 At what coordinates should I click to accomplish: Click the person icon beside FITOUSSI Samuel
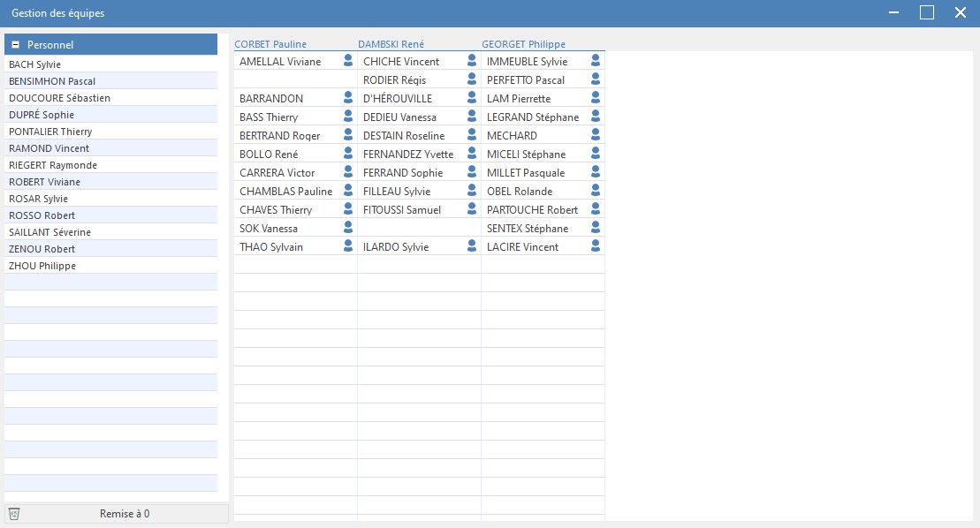pos(472,208)
